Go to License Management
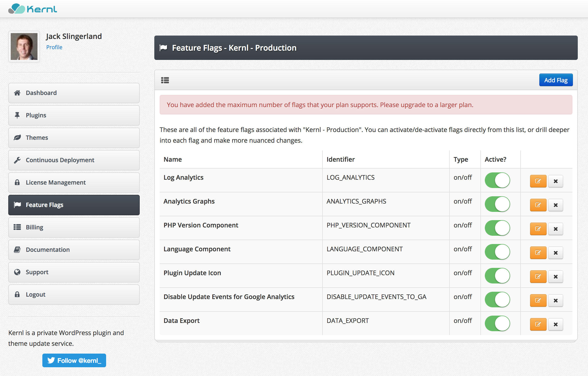 click(74, 182)
